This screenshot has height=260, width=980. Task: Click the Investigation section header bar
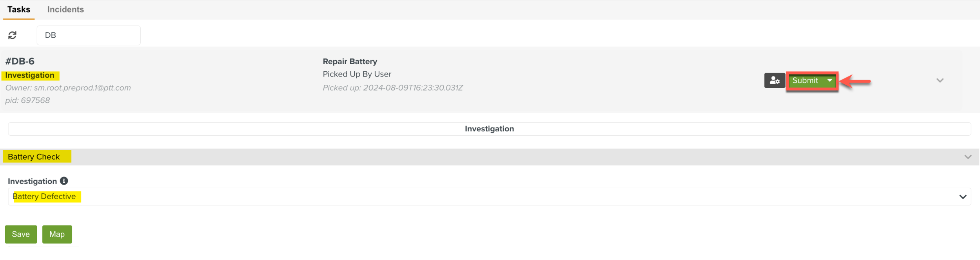point(489,128)
